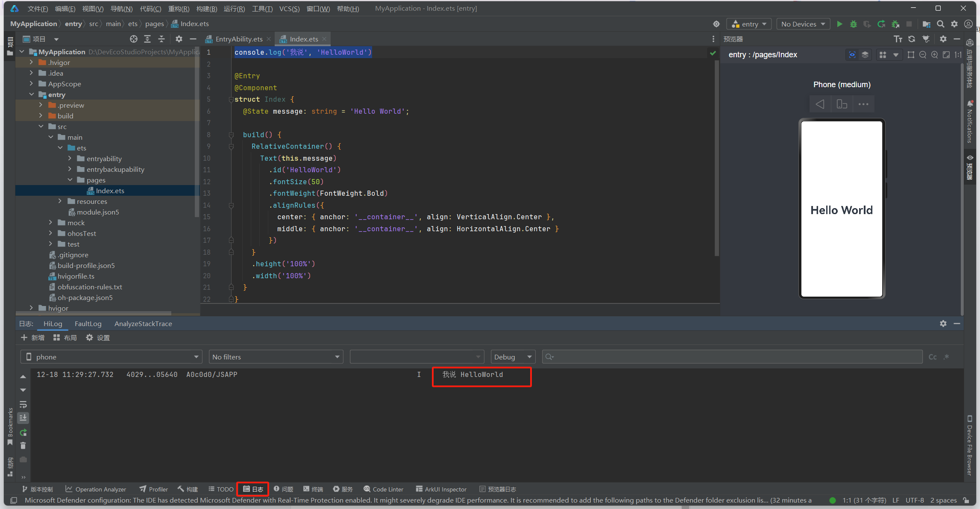Toggle the inspector eye mode in previewer
Image resolution: width=980 pixels, height=509 pixels.
pyautogui.click(x=852, y=55)
